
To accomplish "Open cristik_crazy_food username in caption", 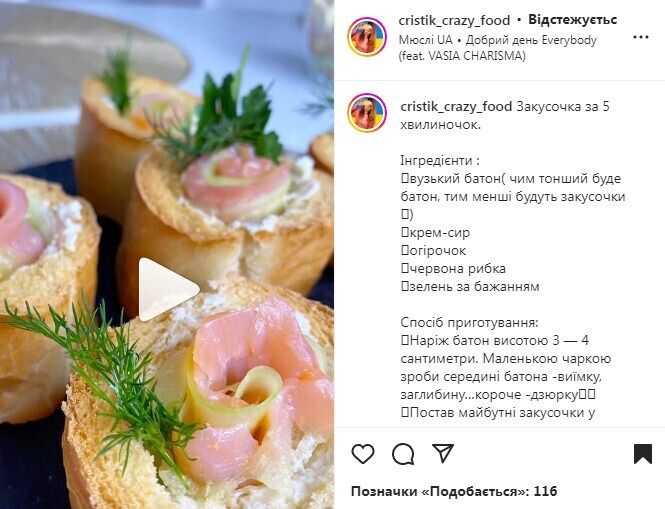I will click(456, 106).
